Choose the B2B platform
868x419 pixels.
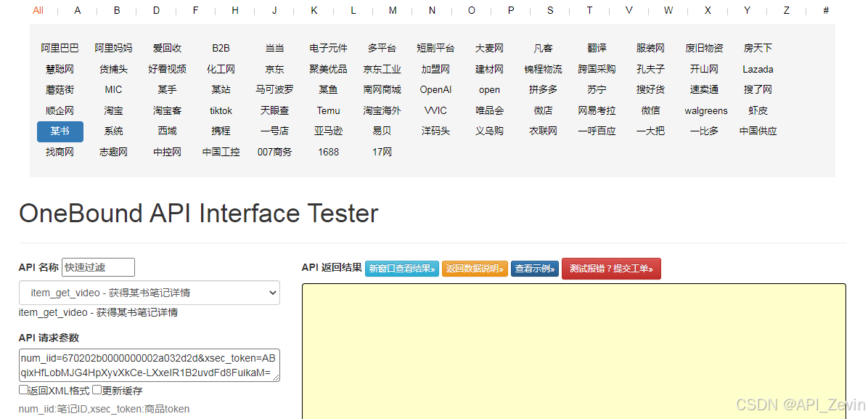tap(221, 48)
